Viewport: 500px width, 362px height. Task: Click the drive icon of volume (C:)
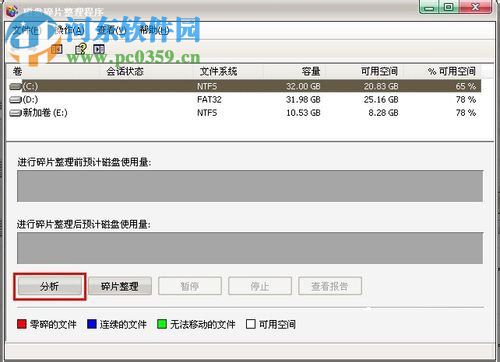(15, 87)
